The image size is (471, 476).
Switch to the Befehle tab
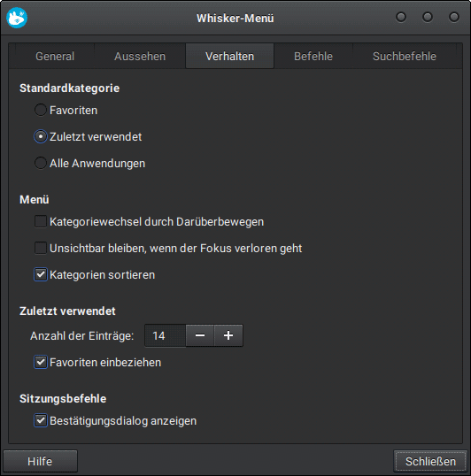(313, 56)
